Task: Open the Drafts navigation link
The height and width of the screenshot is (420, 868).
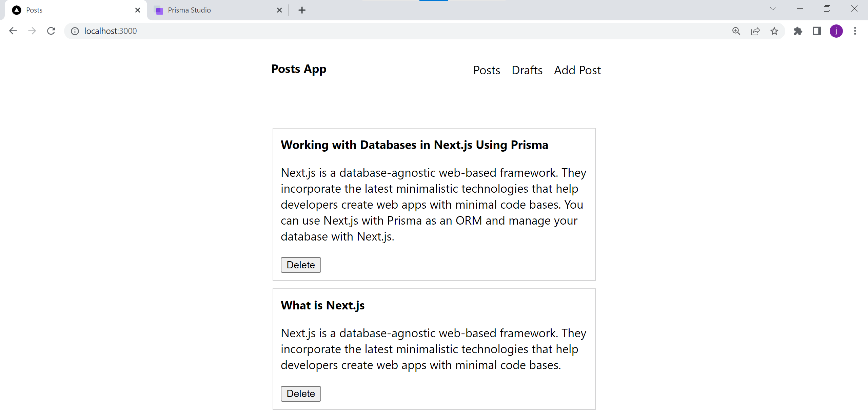Action: click(527, 70)
